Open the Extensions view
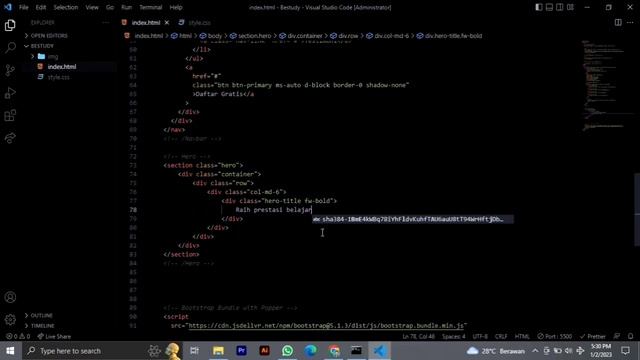The image size is (640, 360). (10, 116)
